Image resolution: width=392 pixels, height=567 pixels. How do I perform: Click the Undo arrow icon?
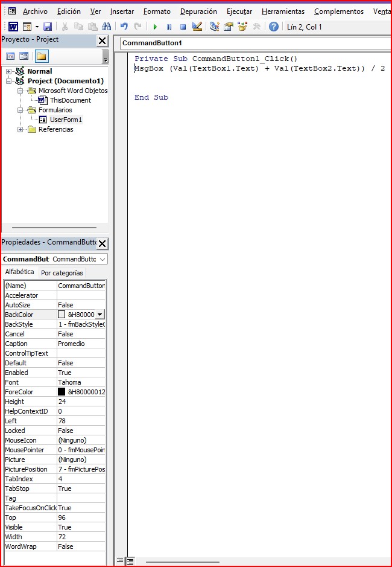coord(124,27)
